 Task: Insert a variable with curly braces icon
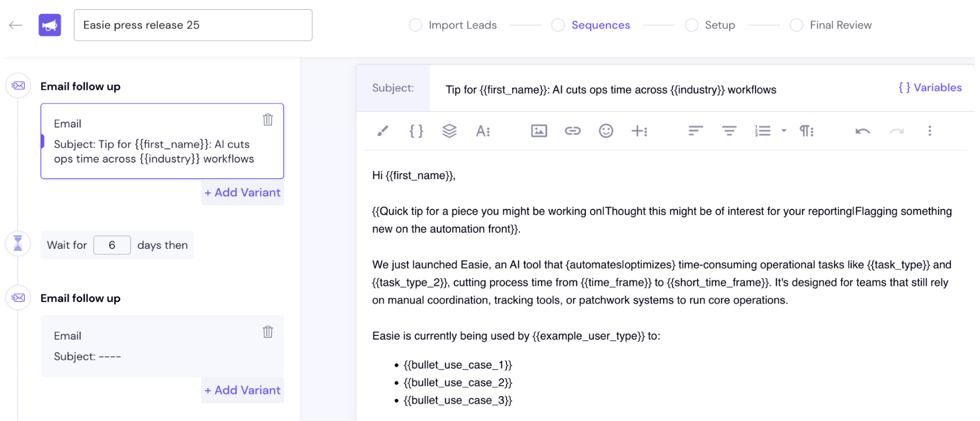pos(416,131)
